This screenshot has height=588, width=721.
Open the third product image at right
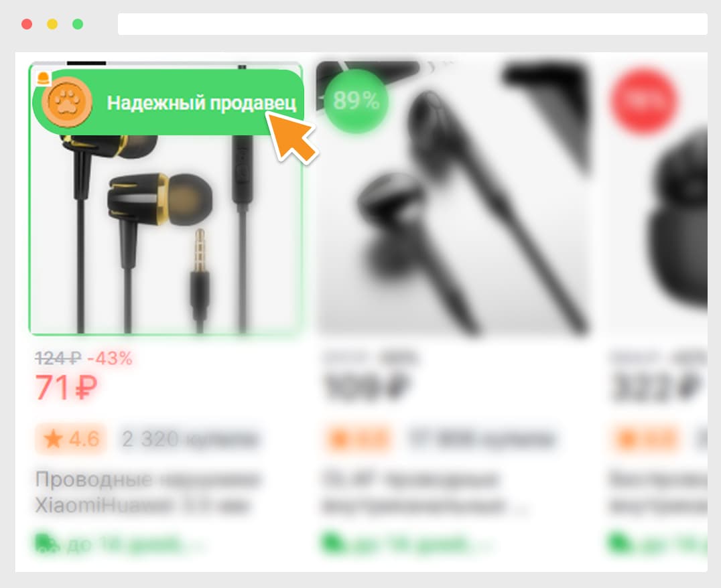(x=656, y=198)
